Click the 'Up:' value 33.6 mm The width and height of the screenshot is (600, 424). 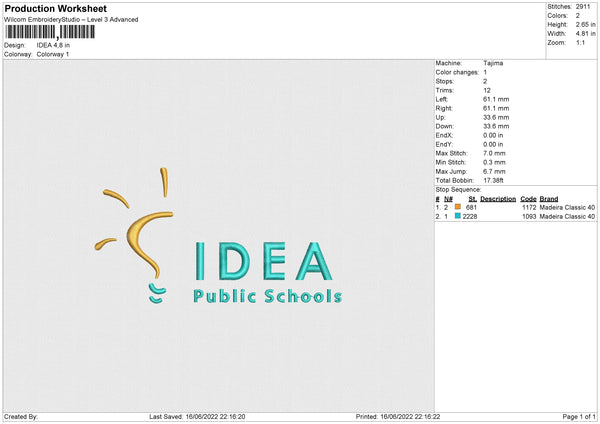coord(496,117)
